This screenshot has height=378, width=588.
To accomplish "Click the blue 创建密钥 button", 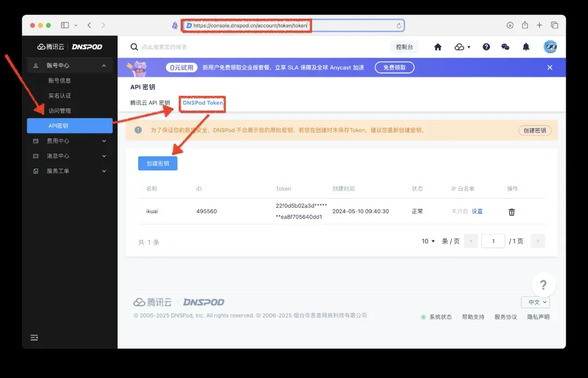I will click(x=158, y=163).
